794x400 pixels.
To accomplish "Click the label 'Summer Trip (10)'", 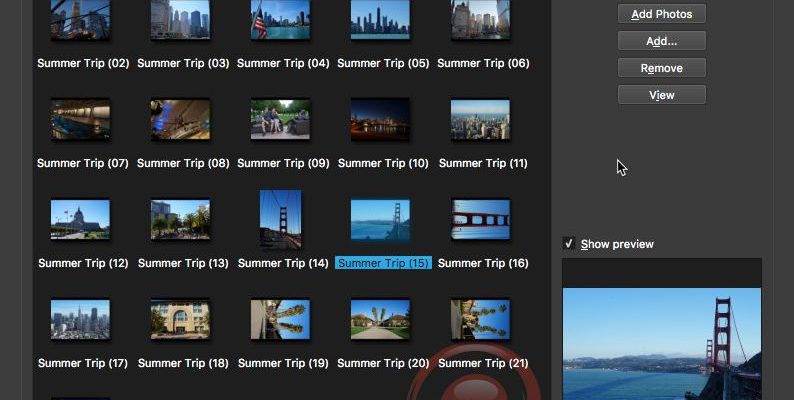I will pyautogui.click(x=383, y=163).
